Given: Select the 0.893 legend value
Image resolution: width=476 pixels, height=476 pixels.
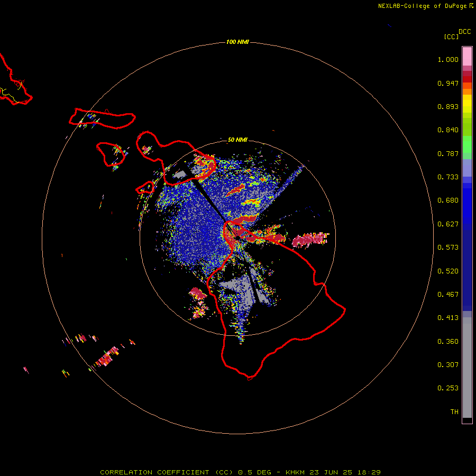Looking at the screenshot, I should (x=448, y=106).
